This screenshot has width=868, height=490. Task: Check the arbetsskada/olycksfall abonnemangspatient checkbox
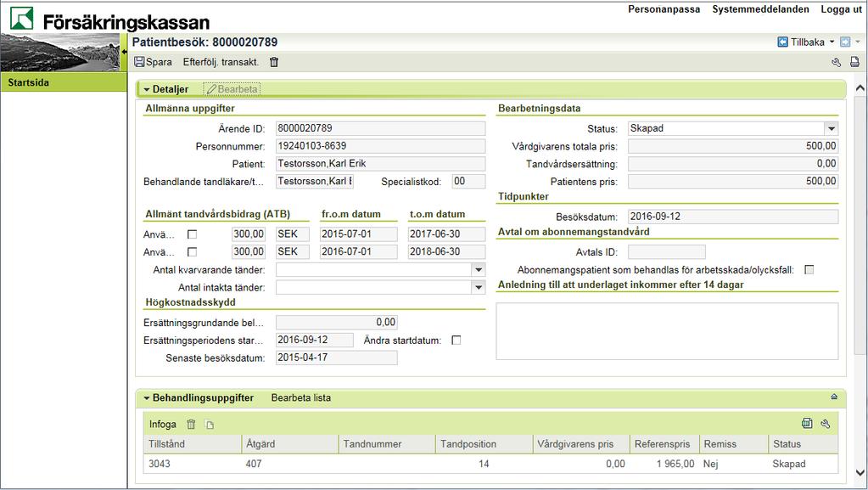[809, 270]
